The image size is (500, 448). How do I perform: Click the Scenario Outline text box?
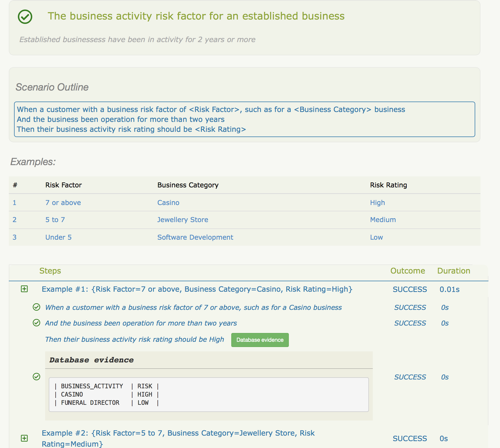tap(244, 119)
